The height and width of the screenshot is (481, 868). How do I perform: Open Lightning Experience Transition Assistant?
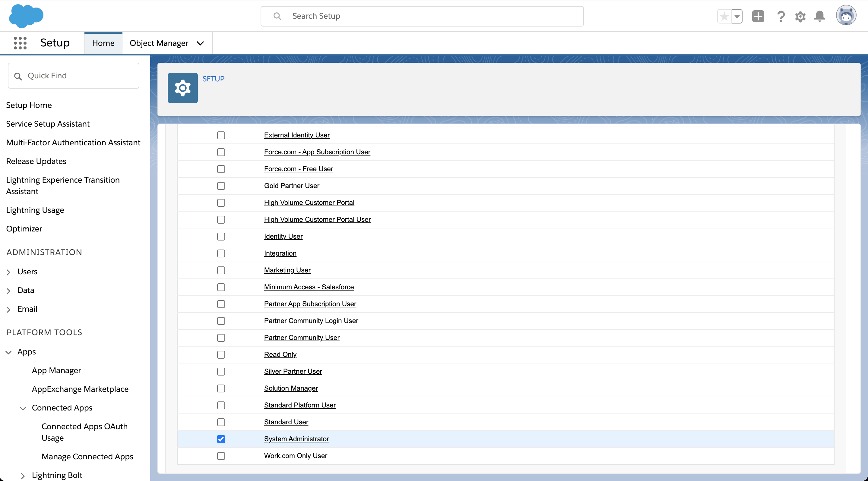pos(63,185)
